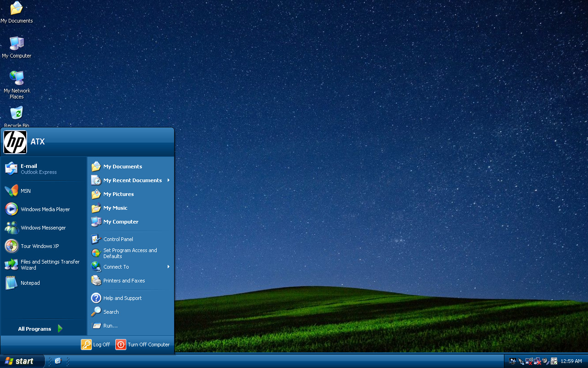Click Turn Off Computer button

(x=143, y=345)
